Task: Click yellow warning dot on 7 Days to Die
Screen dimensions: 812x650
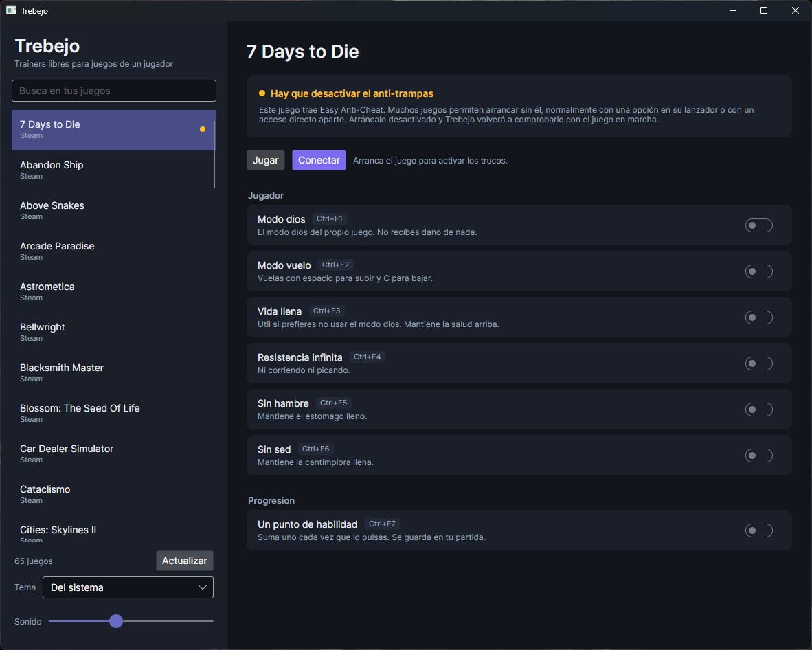Action: click(x=203, y=129)
